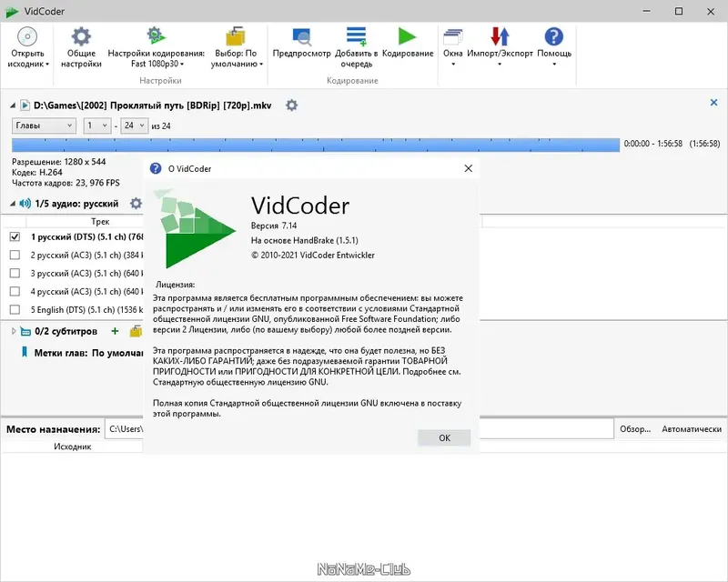Click the VidCoder app icon in title bar

coord(12,12)
